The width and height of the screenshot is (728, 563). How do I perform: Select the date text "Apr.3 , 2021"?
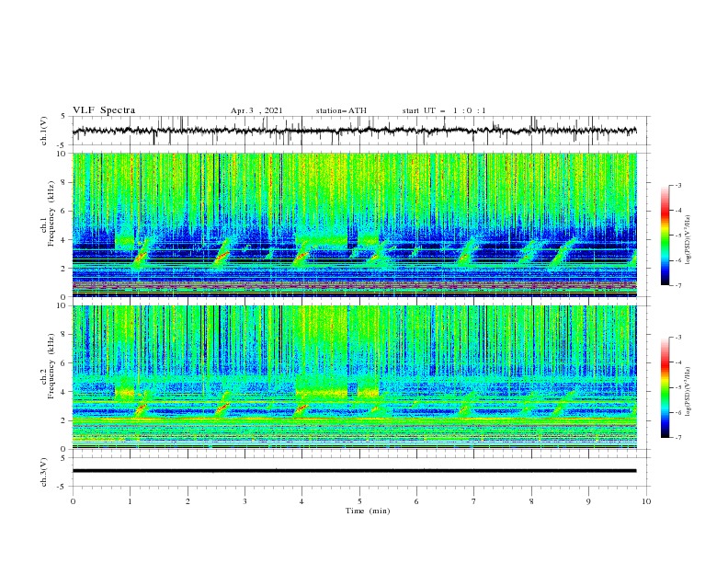(x=256, y=110)
